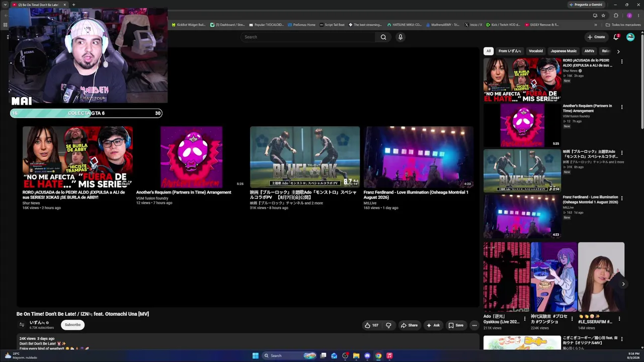Viewport: 644px width, 362px height.
Task: Switch to the Be On Time browser tab
Action: pyautogui.click(x=38, y=5)
